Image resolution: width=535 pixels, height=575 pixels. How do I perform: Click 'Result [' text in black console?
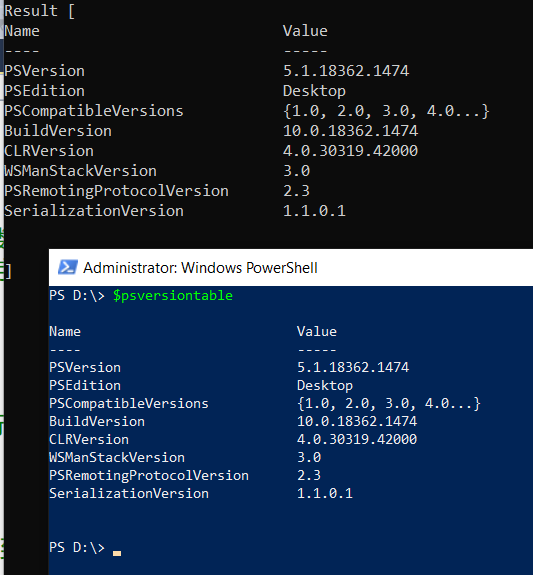point(40,11)
